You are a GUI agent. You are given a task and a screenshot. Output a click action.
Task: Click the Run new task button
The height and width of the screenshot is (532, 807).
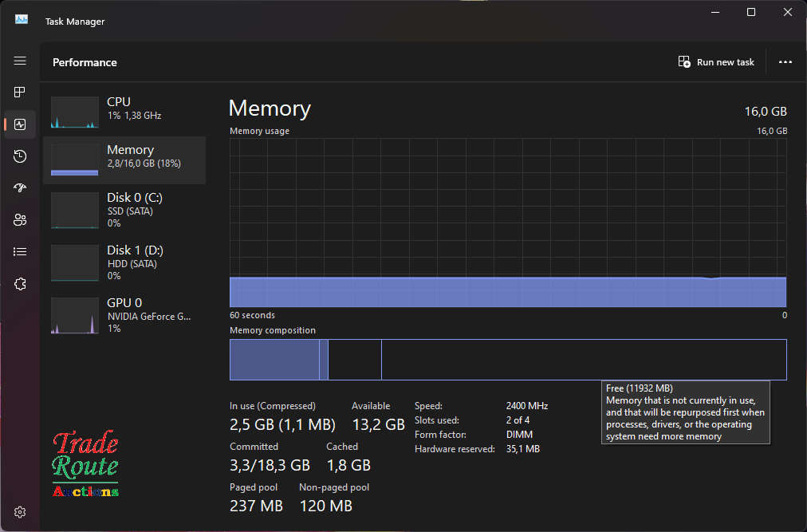tap(716, 62)
